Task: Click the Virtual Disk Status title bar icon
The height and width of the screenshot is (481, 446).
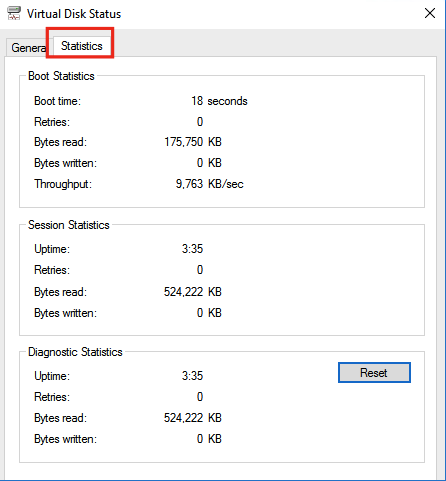Action: tap(14, 13)
